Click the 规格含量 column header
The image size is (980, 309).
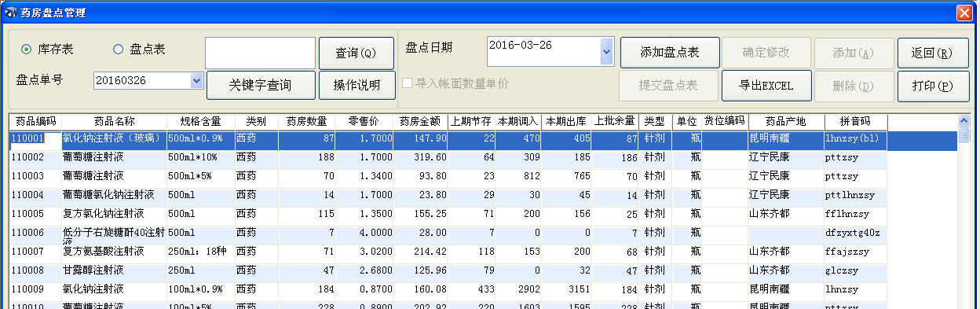[201, 122]
